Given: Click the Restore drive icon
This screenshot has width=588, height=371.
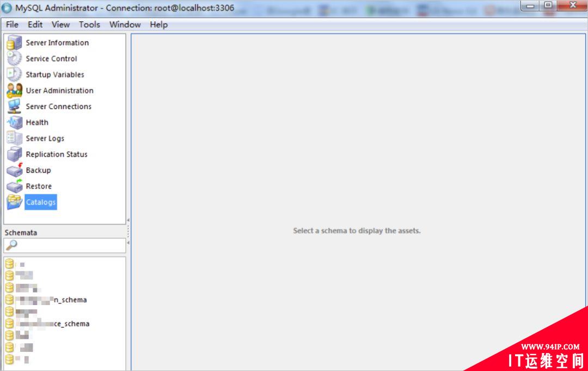Looking at the screenshot, I should (14, 186).
